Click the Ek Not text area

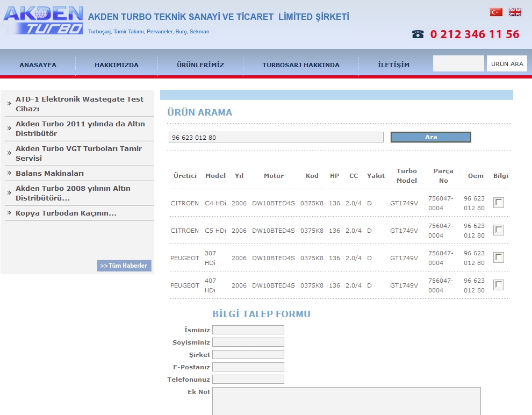pos(347,401)
